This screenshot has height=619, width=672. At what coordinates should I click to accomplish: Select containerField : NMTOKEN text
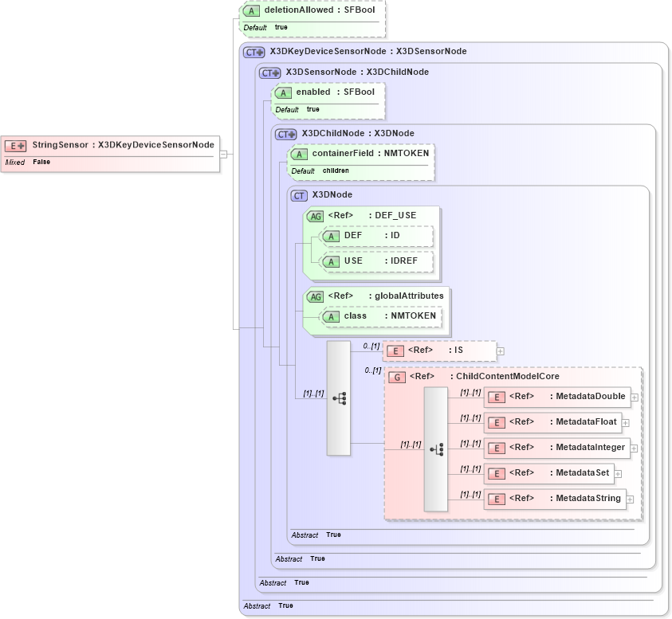click(371, 154)
